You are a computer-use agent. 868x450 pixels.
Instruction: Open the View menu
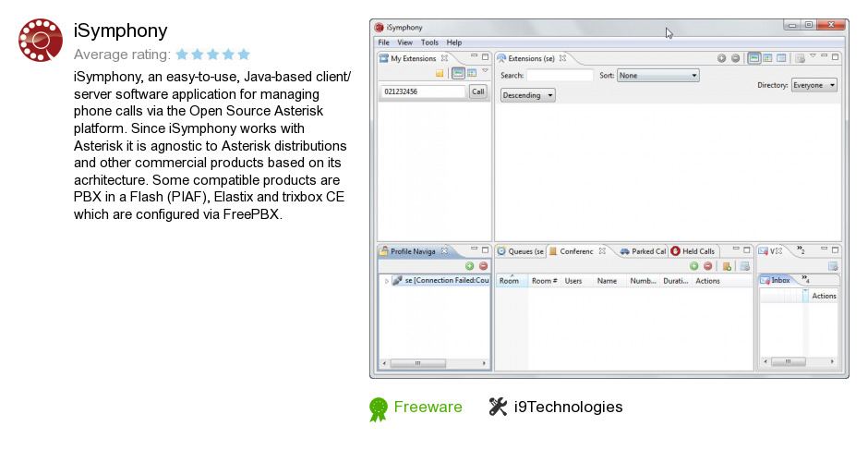(404, 43)
